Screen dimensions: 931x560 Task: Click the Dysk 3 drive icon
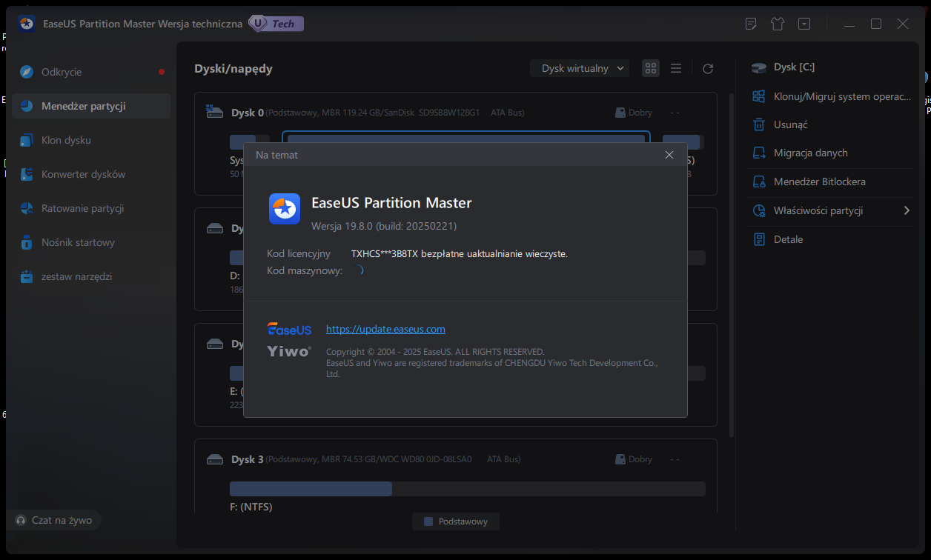tap(215, 459)
